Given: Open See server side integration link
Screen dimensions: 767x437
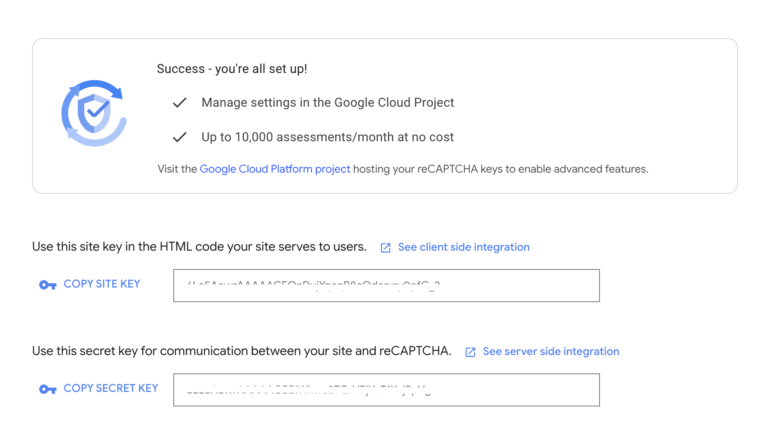Looking at the screenshot, I should (x=551, y=351).
